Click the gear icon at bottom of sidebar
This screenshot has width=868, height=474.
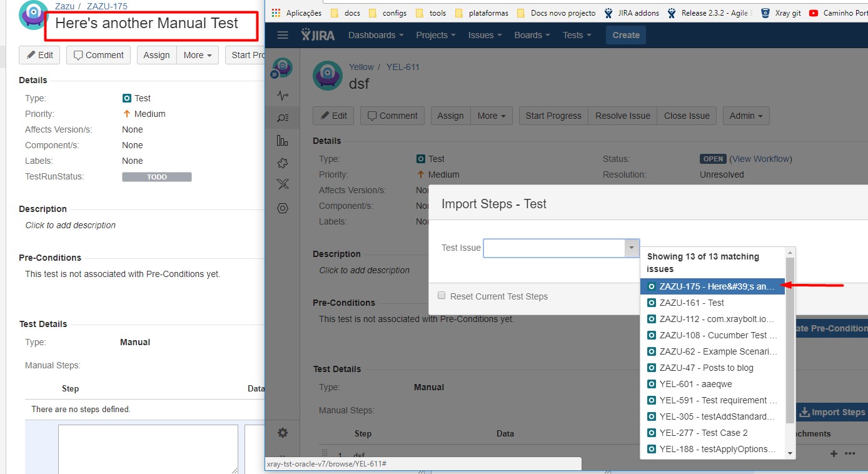tap(282, 432)
